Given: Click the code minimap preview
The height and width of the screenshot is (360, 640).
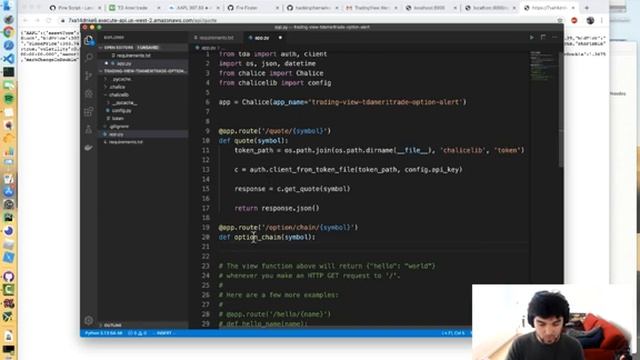Looking at the screenshot, I should point(543,65).
